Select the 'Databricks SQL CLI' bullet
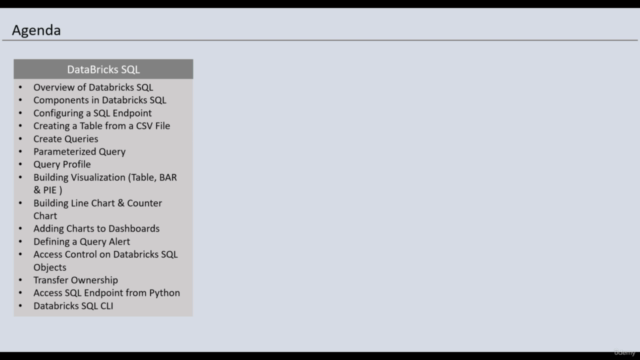This screenshot has width=640, height=360. 73,306
